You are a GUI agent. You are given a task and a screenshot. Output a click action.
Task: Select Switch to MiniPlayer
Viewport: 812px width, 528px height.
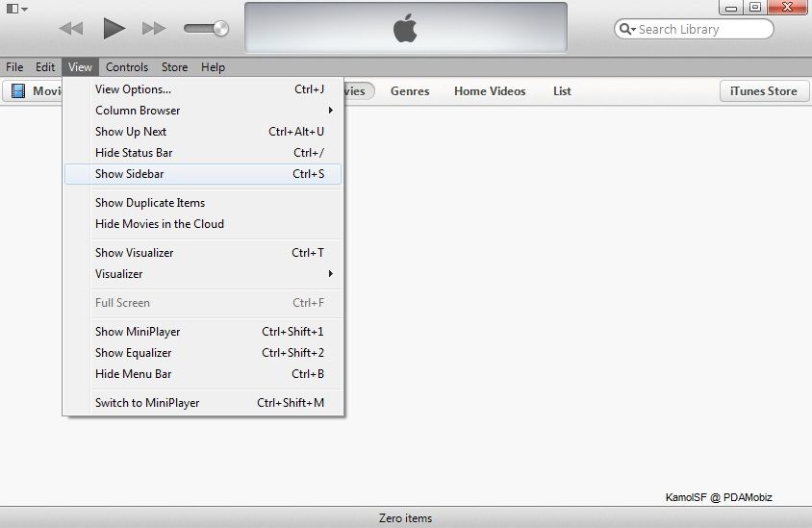coord(203,403)
